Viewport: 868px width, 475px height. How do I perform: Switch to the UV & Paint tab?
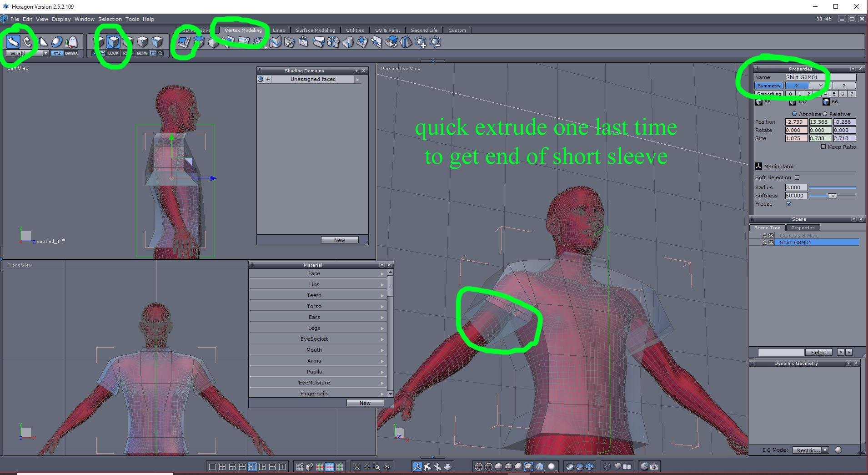click(388, 30)
